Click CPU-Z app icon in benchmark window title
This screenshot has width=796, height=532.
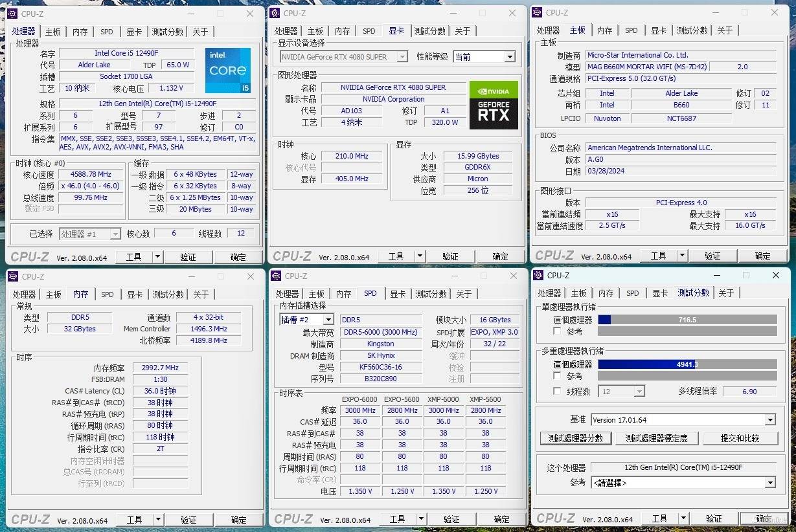[x=538, y=275]
